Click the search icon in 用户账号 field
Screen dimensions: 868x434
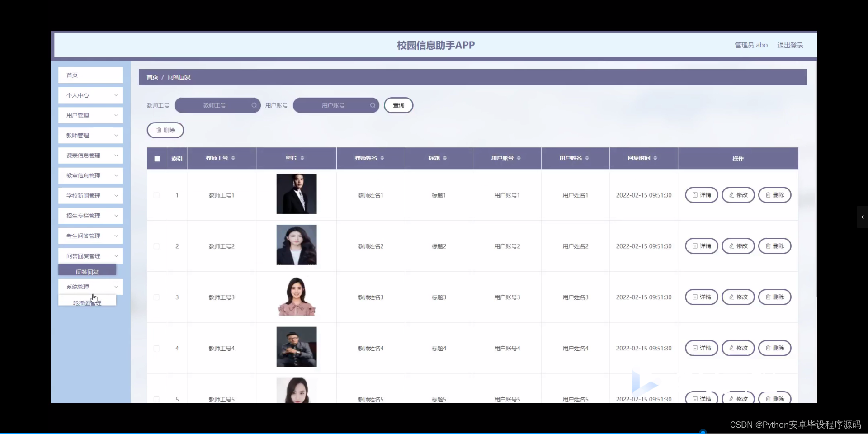click(x=372, y=105)
